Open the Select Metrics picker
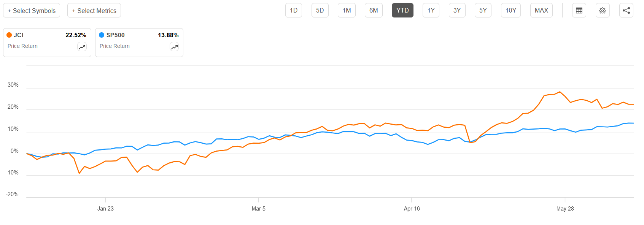Screen dimensions: 644x225 pos(94,10)
